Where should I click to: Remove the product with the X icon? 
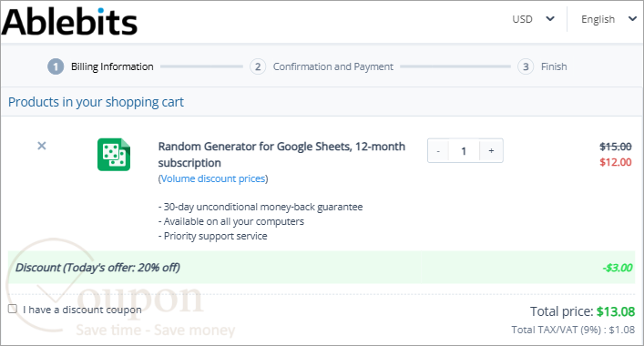[x=42, y=146]
